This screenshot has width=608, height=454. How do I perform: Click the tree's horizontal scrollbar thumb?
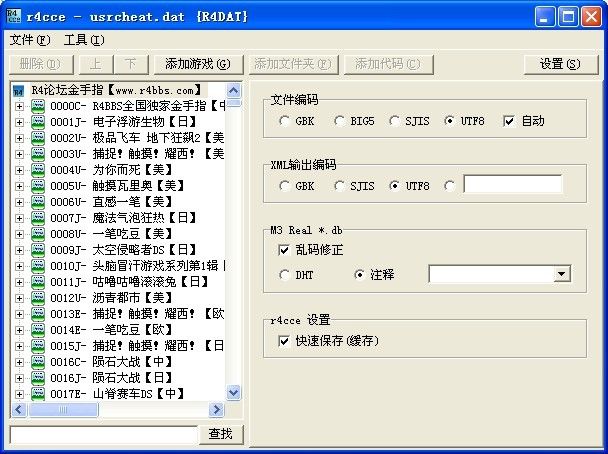(63, 409)
